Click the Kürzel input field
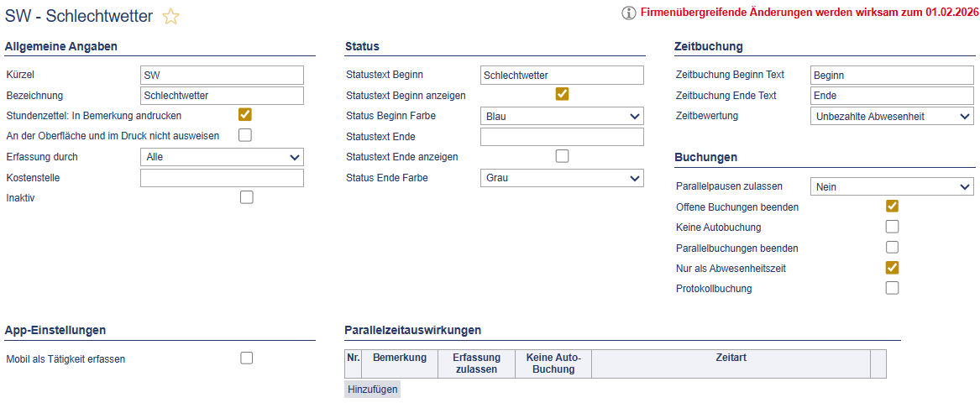 222,76
